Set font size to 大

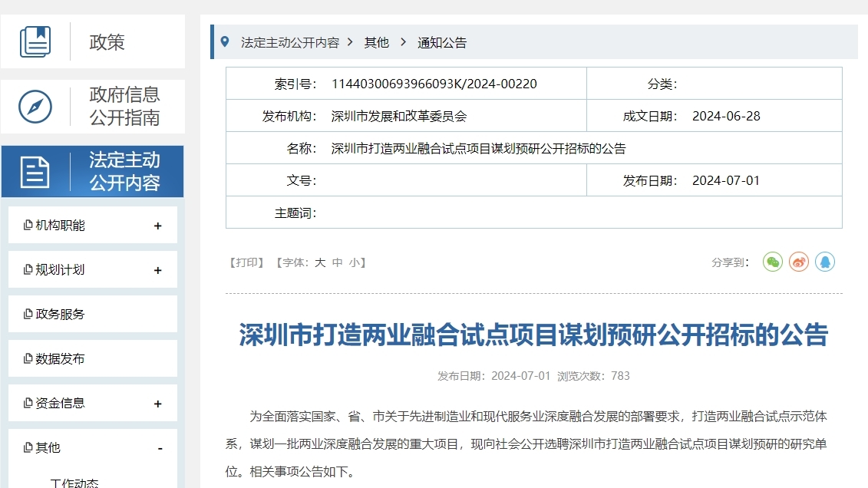coord(320,262)
